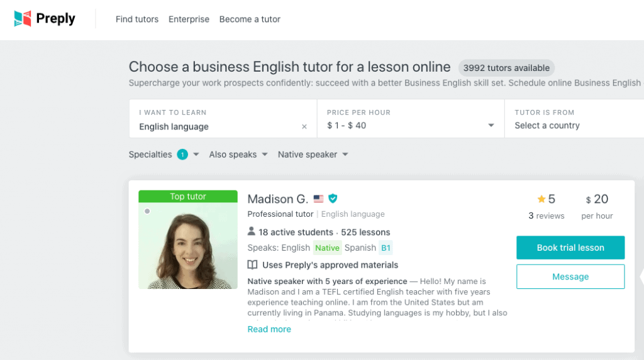Open Become a tutor page
The width and height of the screenshot is (644, 360).
[x=250, y=19]
